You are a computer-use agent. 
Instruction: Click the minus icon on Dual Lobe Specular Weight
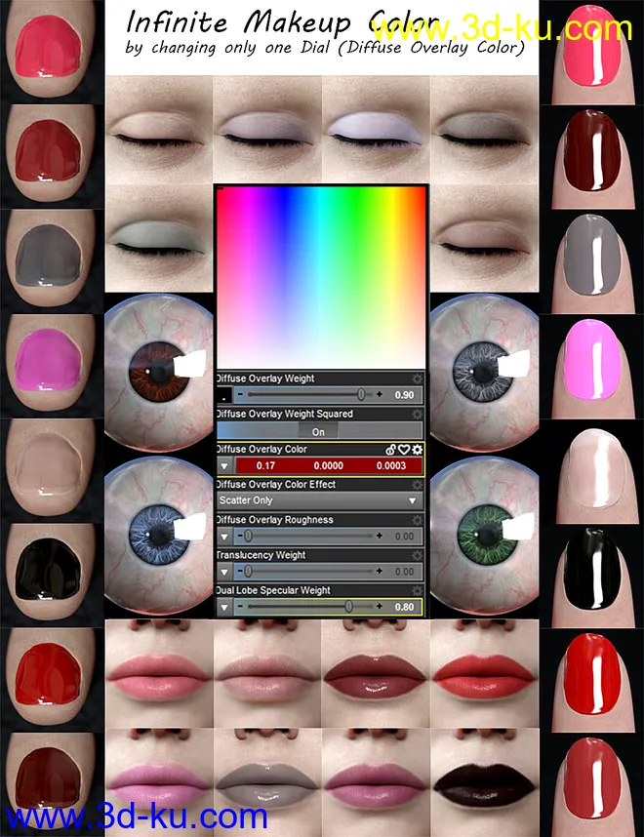tap(239, 607)
